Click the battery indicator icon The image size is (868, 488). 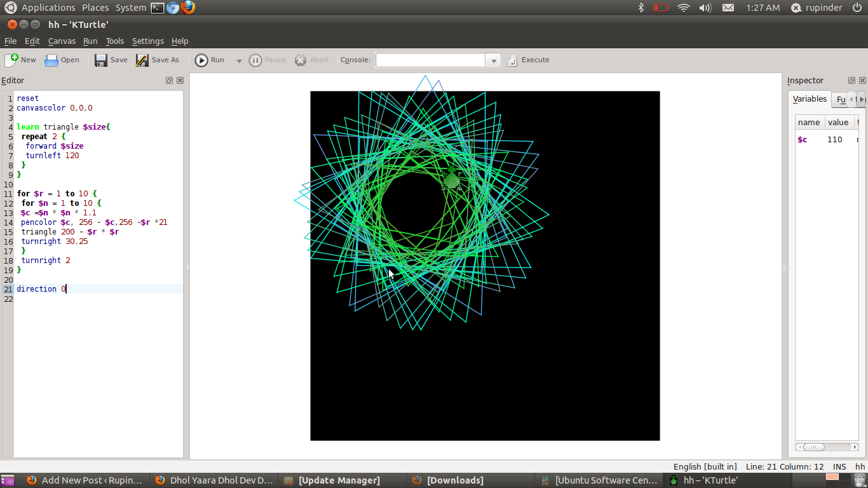661,8
